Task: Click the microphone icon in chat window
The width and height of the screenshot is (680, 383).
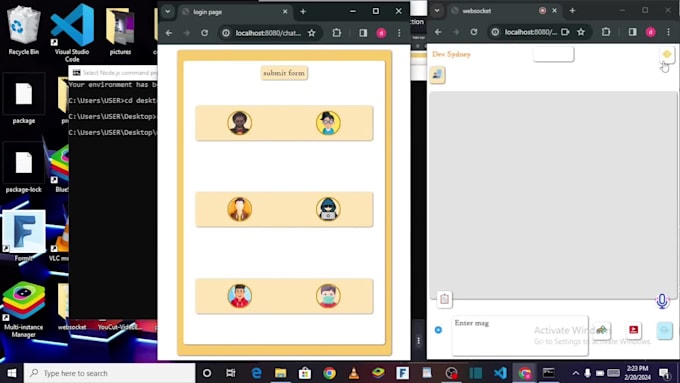Action: coord(662,301)
